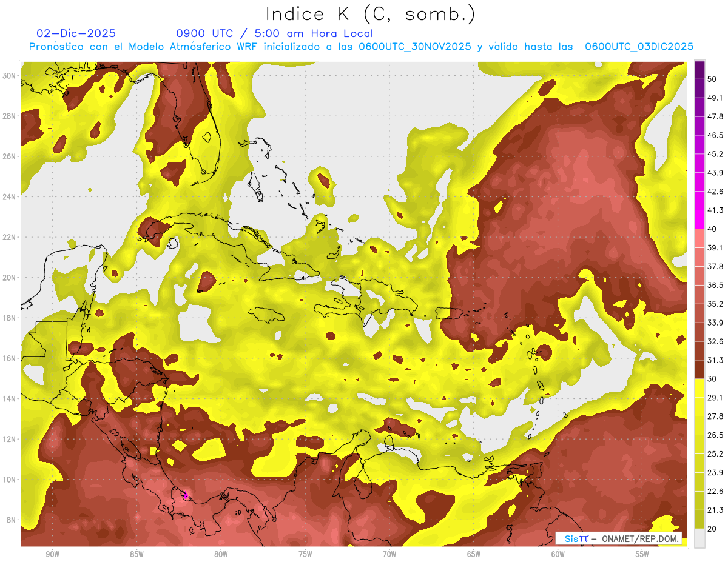Click colorbar label "23.9"

(x=715, y=473)
